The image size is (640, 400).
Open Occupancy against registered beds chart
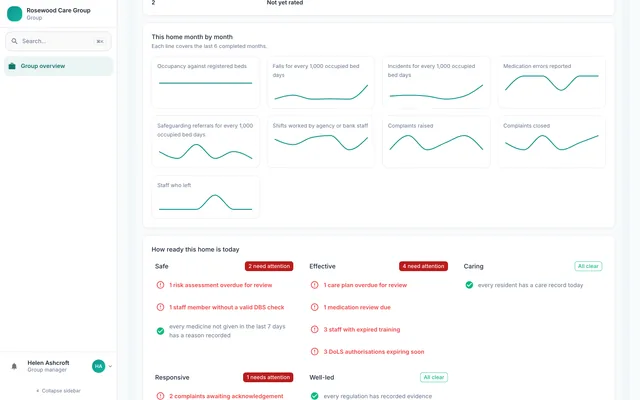(x=205, y=82)
